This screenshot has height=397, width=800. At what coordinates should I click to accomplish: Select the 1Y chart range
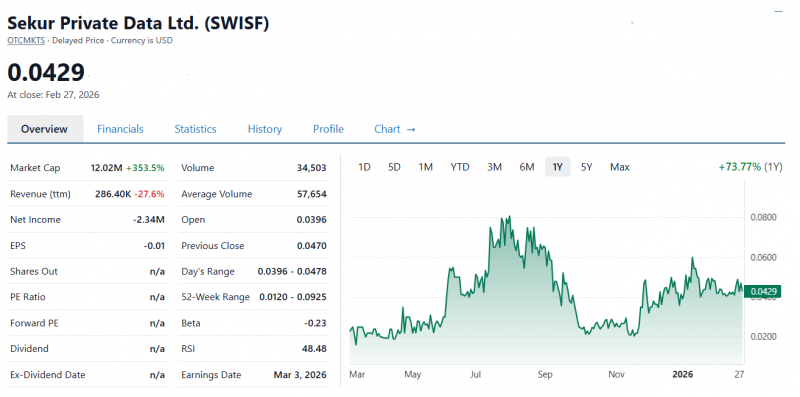pyautogui.click(x=558, y=167)
